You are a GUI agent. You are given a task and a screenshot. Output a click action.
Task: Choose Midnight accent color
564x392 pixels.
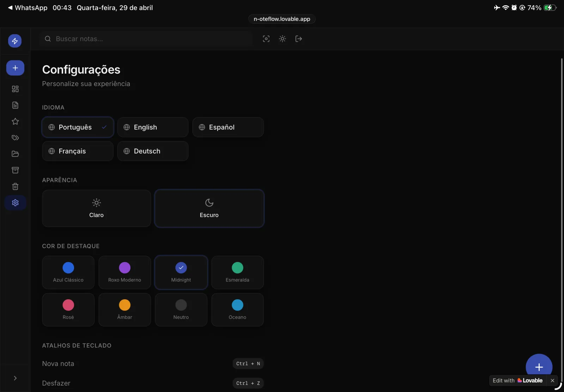(181, 272)
